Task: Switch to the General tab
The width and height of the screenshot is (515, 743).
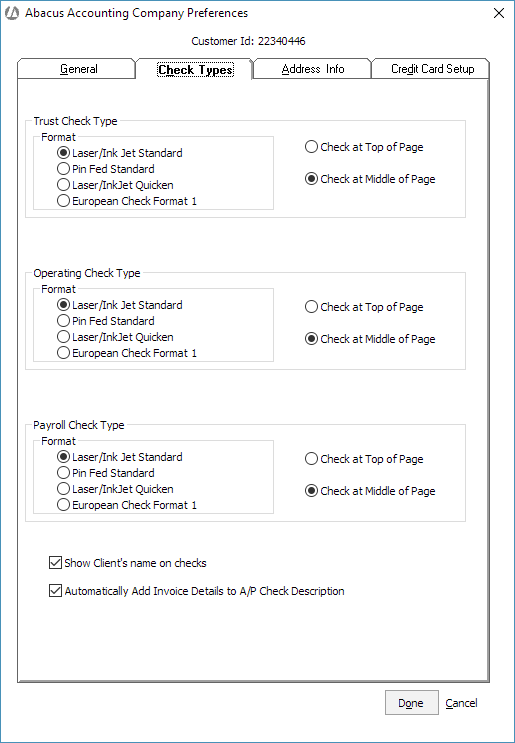Action: 77,69
